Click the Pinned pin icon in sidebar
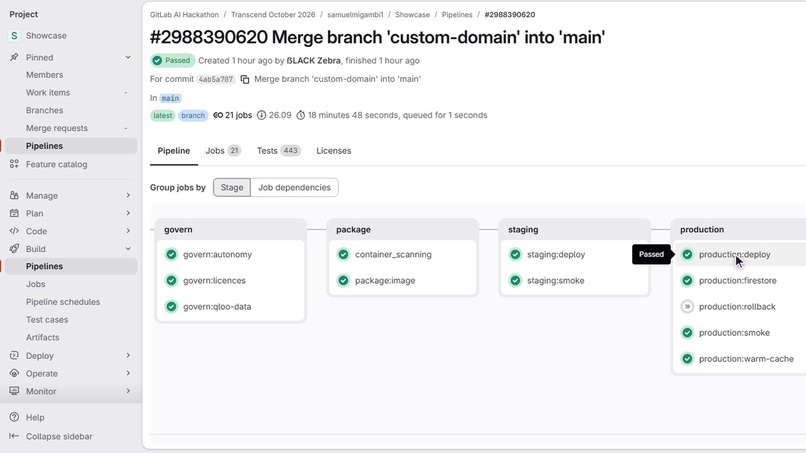806x453 pixels. [14, 57]
